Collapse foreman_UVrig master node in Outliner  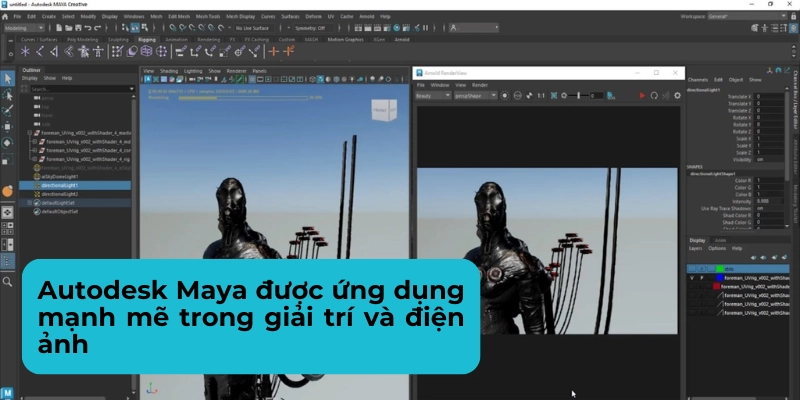pyautogui.click(x=30, y=133)
